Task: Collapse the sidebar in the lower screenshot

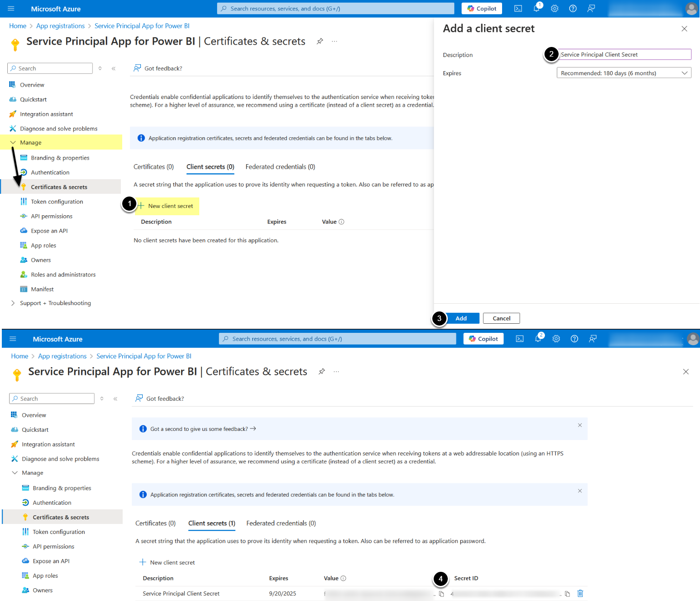Action: pyautogui.click(x=115, y=399)
